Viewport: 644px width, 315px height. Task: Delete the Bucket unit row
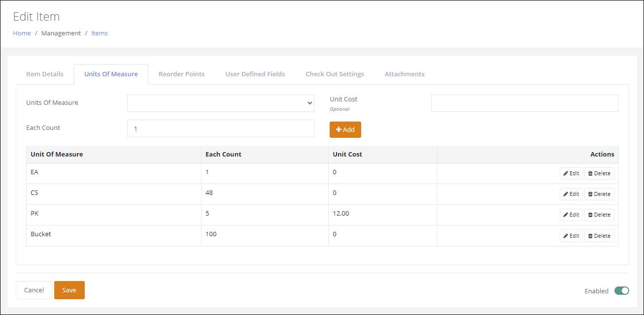click(599, 236)
